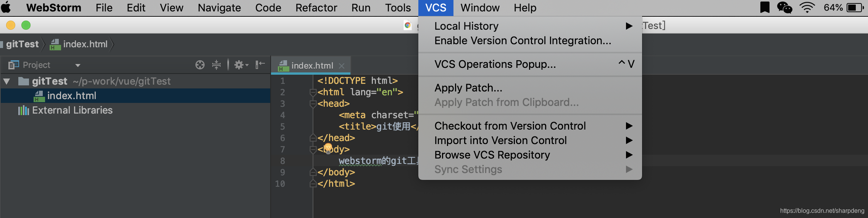Click the intention lightbulb on line 7
868x218 pixels.
click(x=328, y=148)
